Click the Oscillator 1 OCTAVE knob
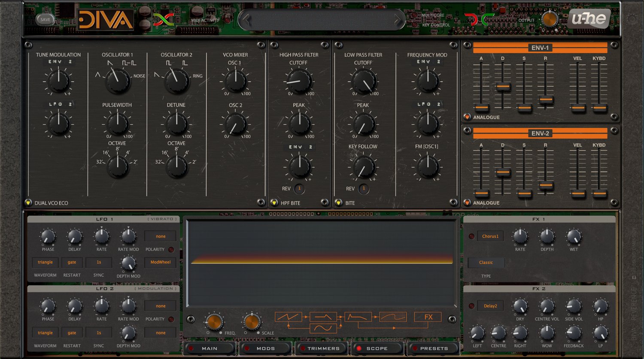Screen dimensions: 644x359 tap(118, 166)
